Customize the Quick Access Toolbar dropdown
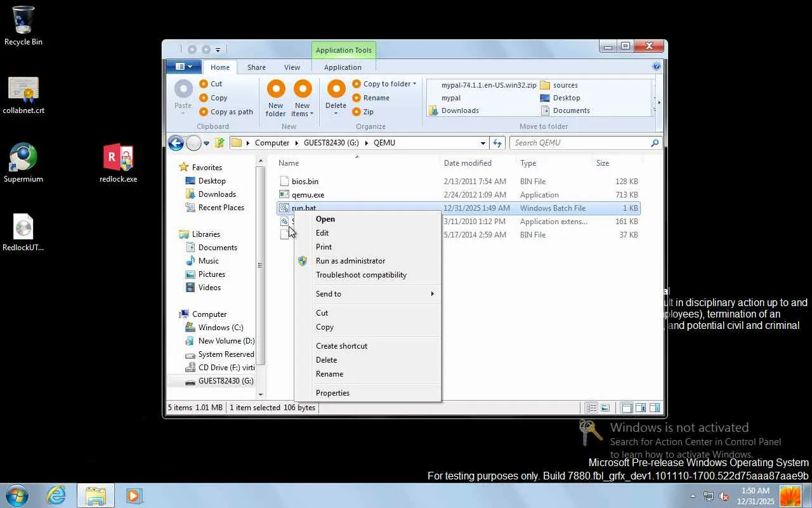This screenshot has width=812, height=508. 218,50
